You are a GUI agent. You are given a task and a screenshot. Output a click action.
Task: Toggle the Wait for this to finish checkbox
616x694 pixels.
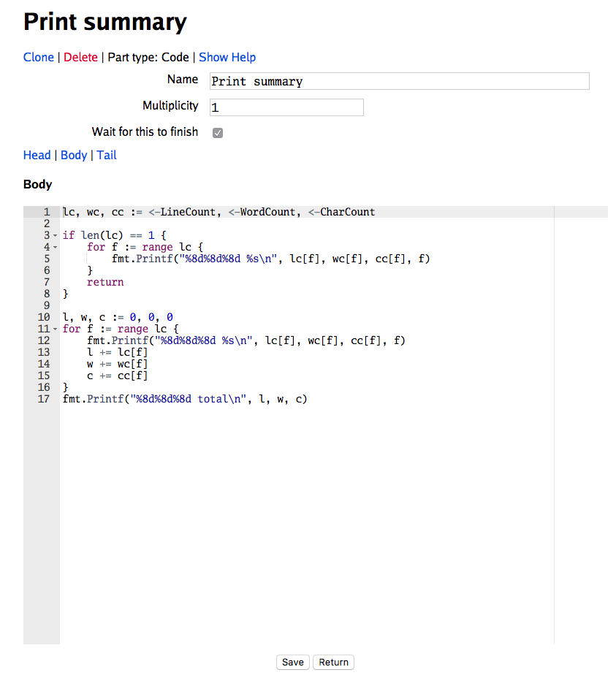[218, 133]
